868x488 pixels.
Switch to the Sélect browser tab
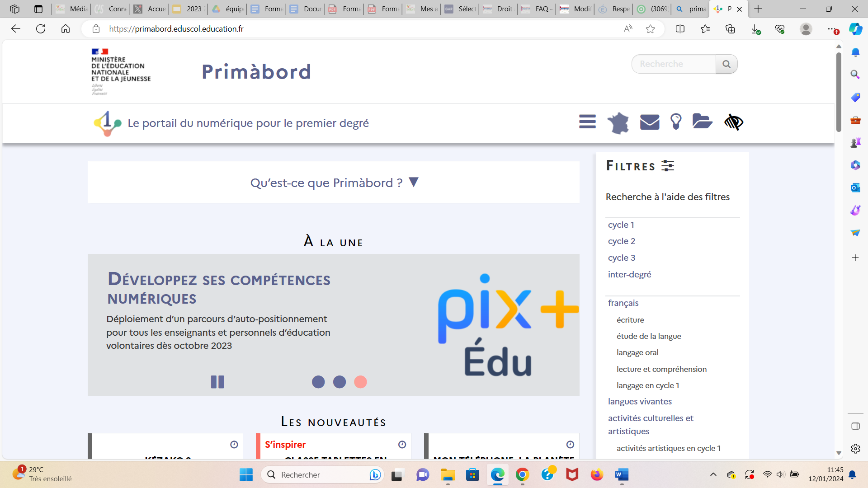(460, 9)
